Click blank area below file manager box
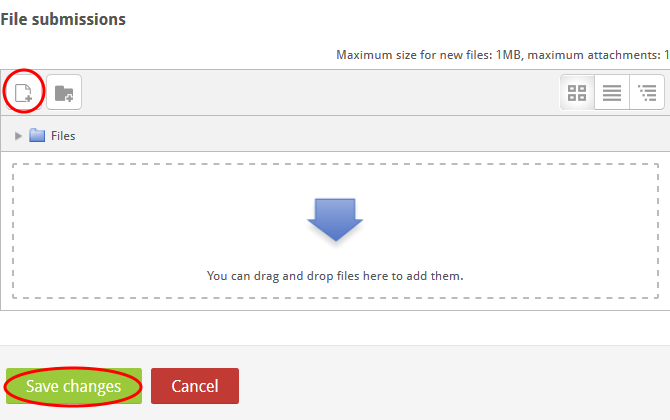Viewport: 670px width, 420px height. (335, 328)
